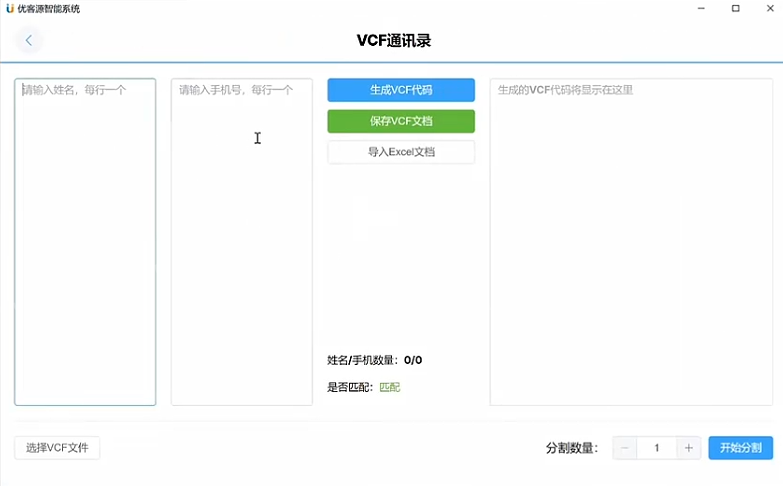Click the back arrow button
The image size is (783, 486).
point(29,41)
